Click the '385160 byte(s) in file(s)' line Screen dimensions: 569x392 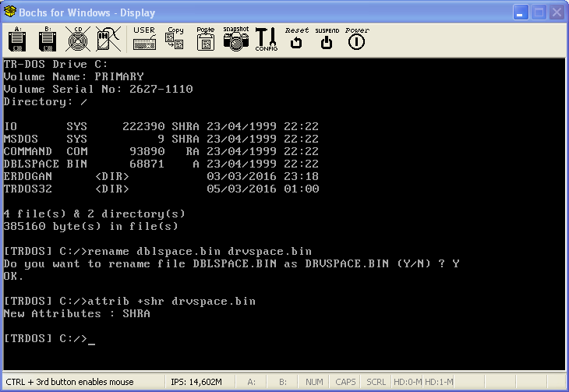pyautogui.click(x=90, y=227)
